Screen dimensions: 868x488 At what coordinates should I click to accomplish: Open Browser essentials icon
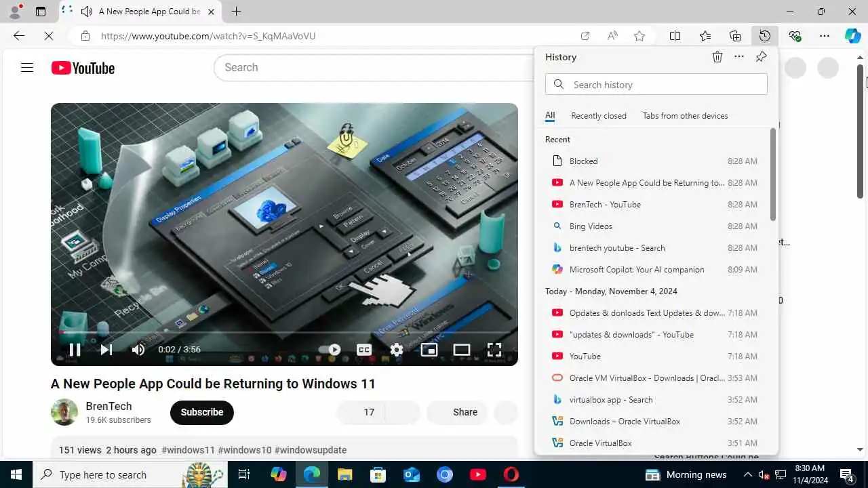[795, 36]
